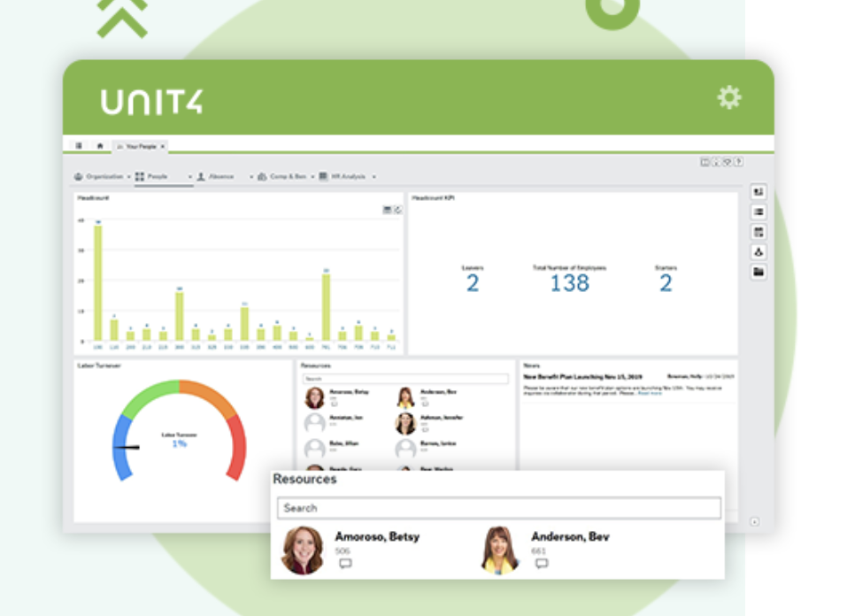Expand the Absence dropdown menu

[x=250, y=177]
